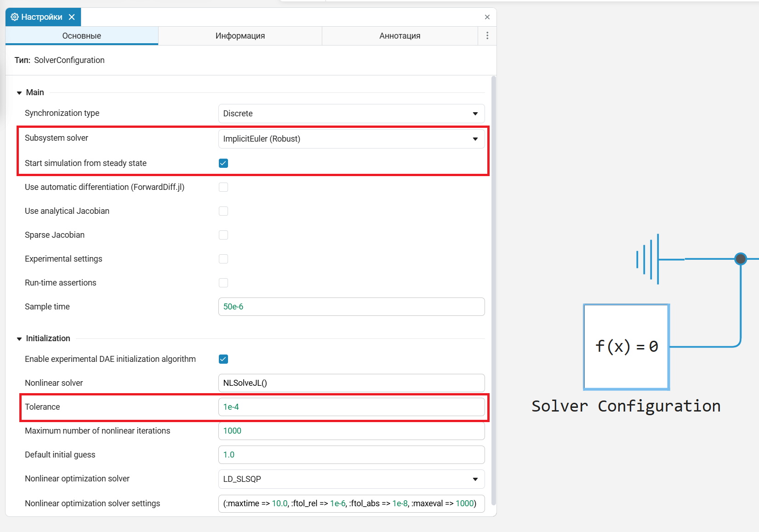Open the three-dot more options menu
759x532 pixels.
click(x=487, y=36)
